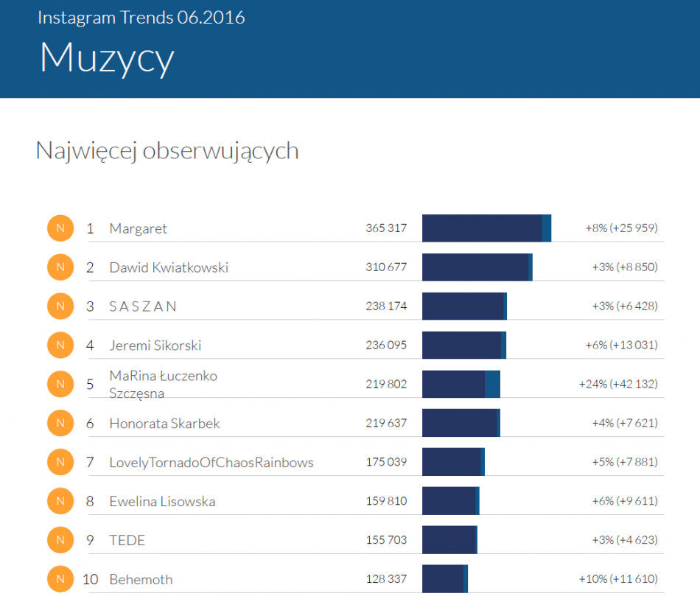This screenshot has height=599, width=700.
Task: Click the follower count 365 317 for Margaret
Action: pos(386,228)
